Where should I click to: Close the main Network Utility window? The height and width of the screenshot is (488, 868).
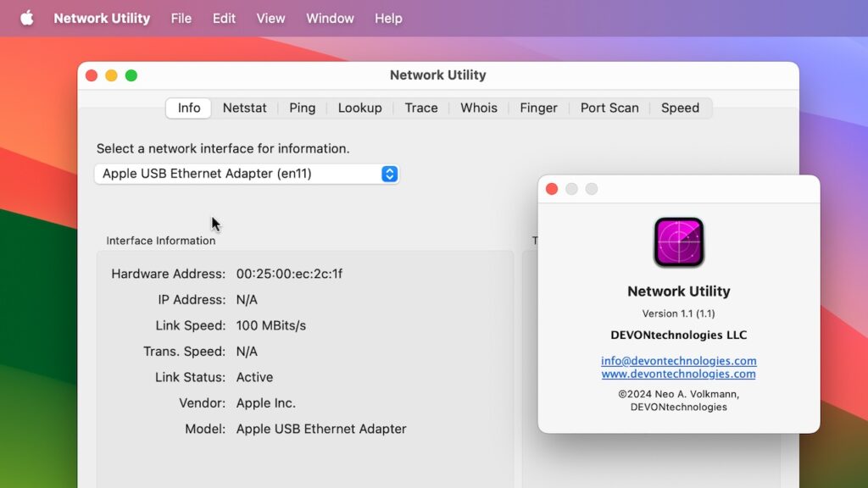click(92, 75)
